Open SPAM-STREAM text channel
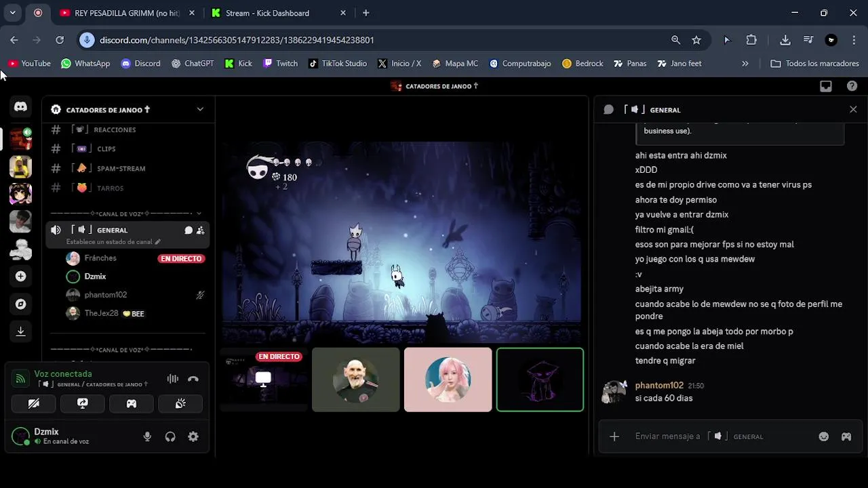Image resolution: width=868 pixels, height=488 pixels. click(x=127, y=168)
